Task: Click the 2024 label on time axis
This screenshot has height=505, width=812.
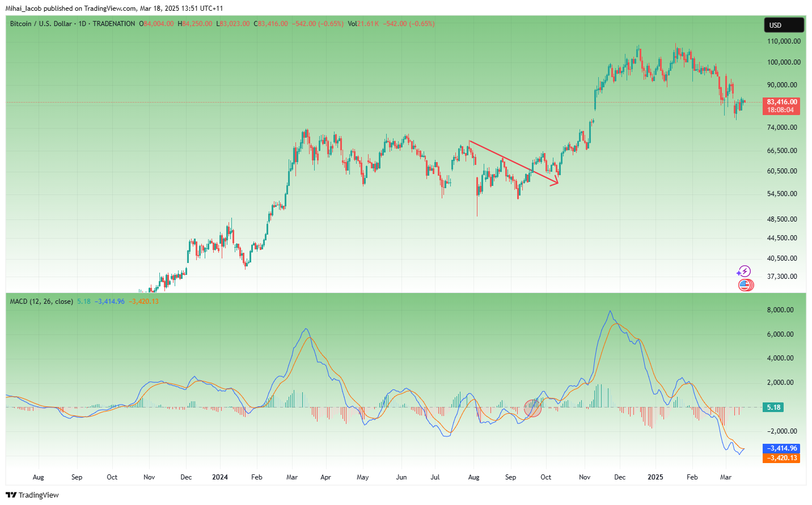Action: click(x=220, y=477)
